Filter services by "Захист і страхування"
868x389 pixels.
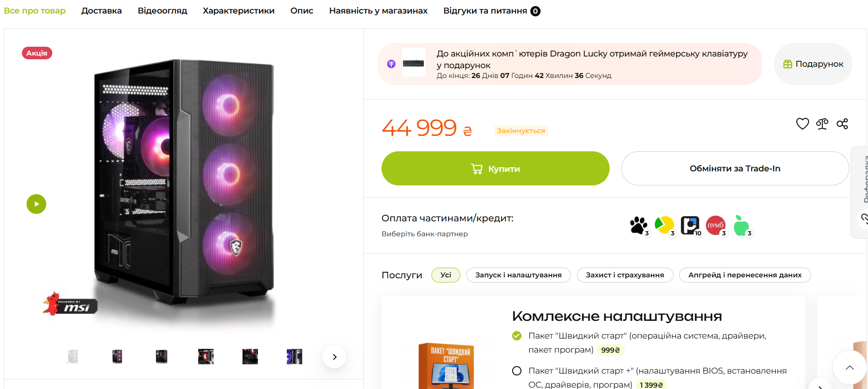(x=625, y=275)
